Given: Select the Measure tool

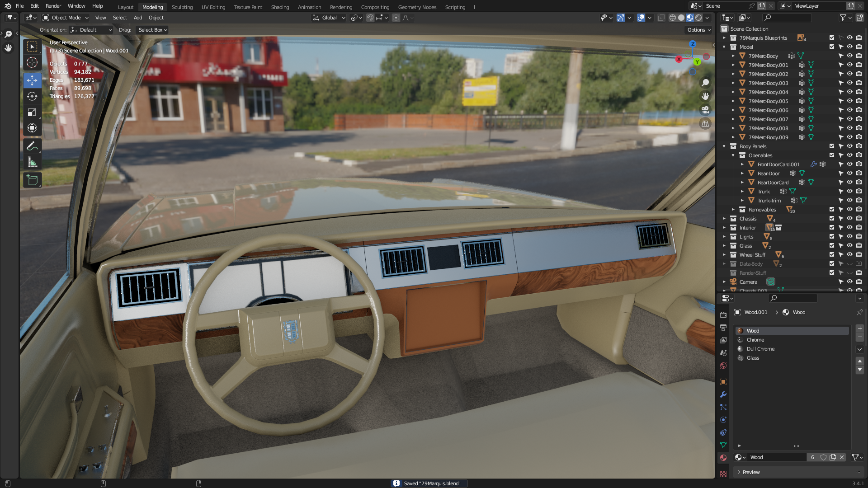Looking at the screenshot, I should 32,162.
